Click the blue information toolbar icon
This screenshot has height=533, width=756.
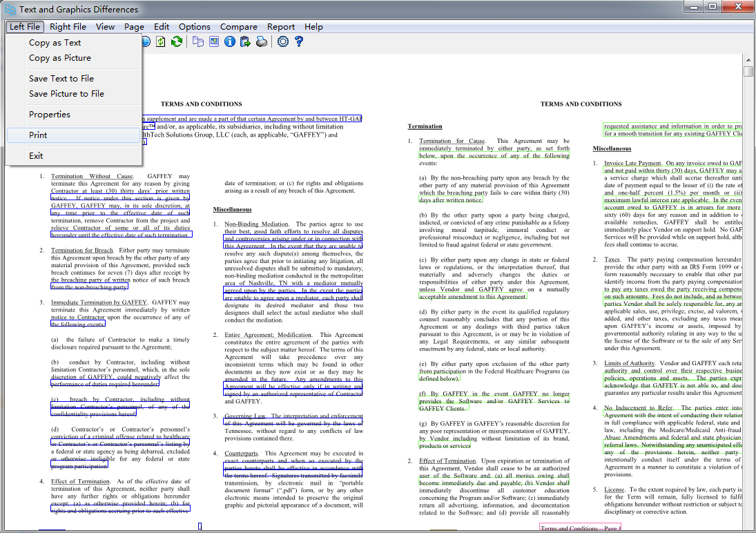(x=229, y=42)
